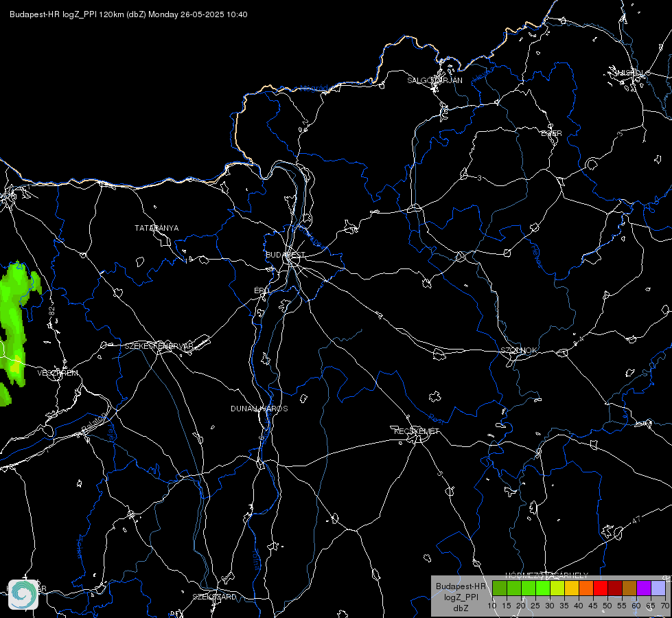Click the BUDAPEST city label
672x618 pixels.
286,255
